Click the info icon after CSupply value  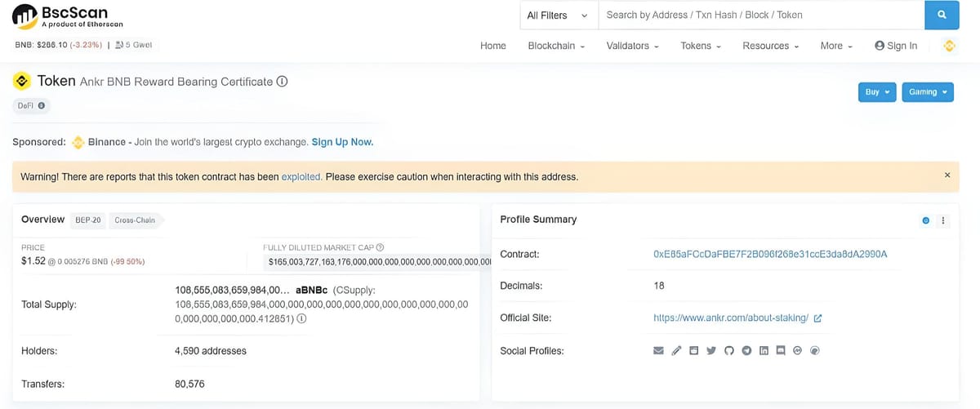tap(302, 320)
